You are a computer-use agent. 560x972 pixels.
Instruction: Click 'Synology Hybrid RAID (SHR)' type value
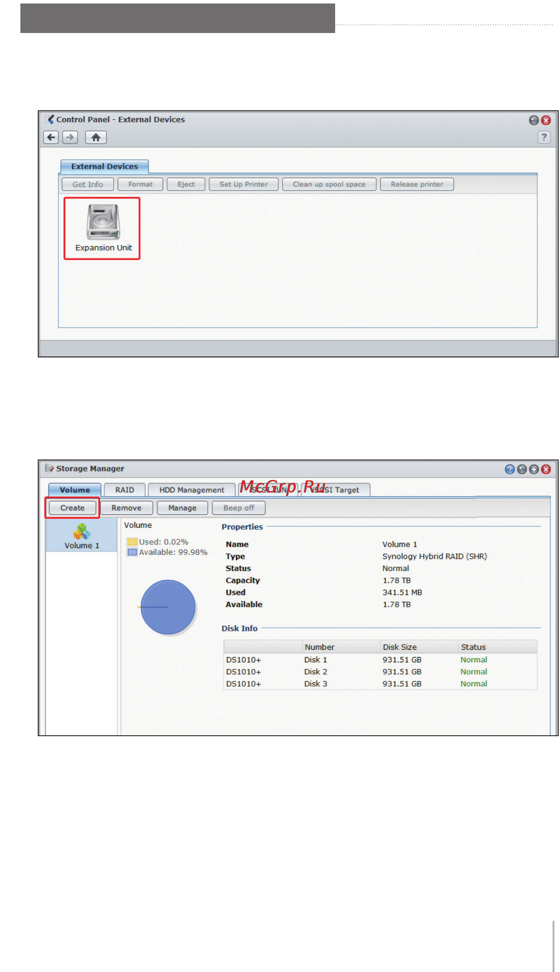[x=435, y=556]
